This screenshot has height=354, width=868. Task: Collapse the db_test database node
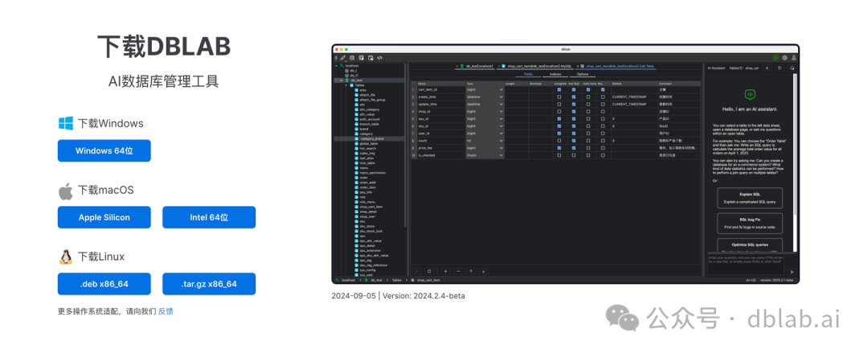pos(341,80)
